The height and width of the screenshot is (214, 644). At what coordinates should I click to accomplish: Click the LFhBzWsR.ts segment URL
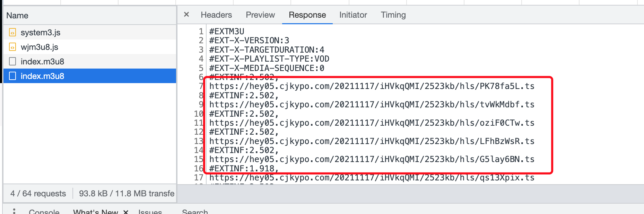tap(372, 141)
